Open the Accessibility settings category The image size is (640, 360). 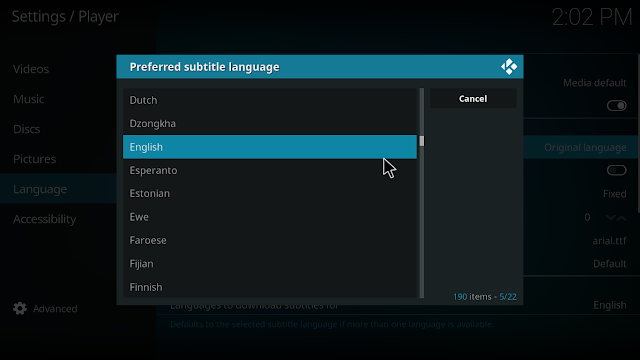[44, 219]
